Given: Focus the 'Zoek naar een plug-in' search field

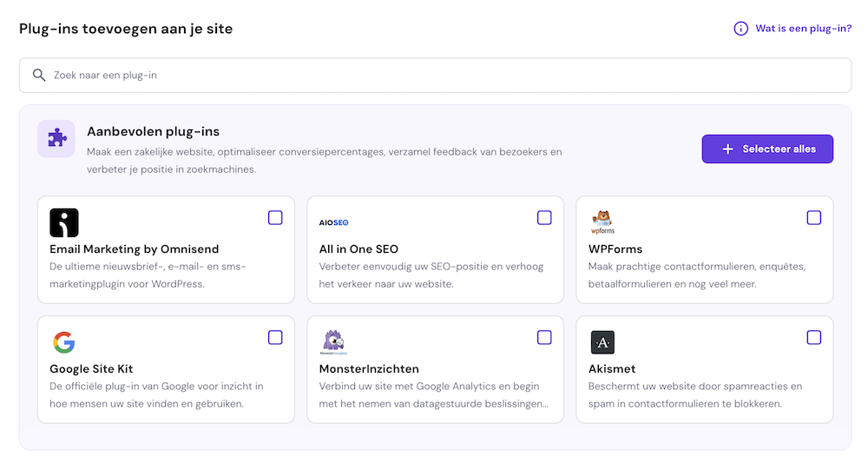Looking at the screenshot, I should pos(434,76).
